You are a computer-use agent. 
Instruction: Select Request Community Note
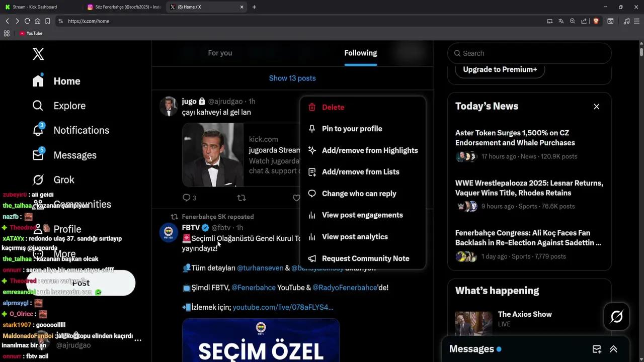point(363,258)
